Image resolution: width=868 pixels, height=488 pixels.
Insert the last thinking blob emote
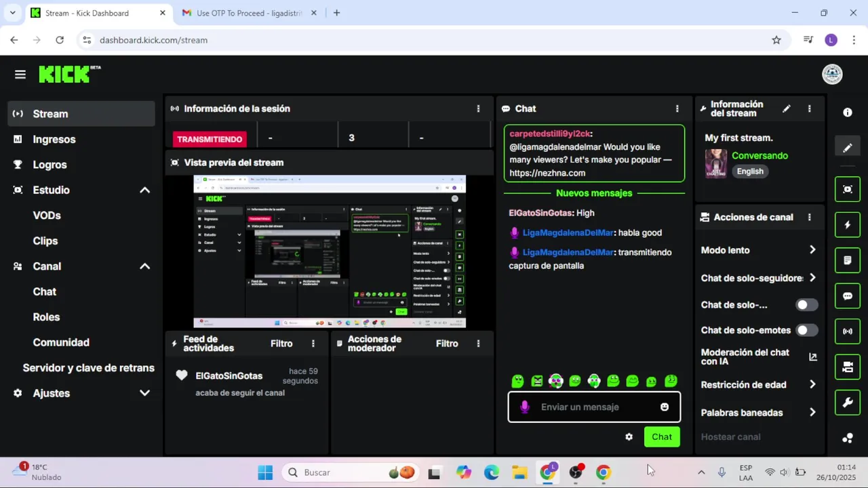point(671,381)
